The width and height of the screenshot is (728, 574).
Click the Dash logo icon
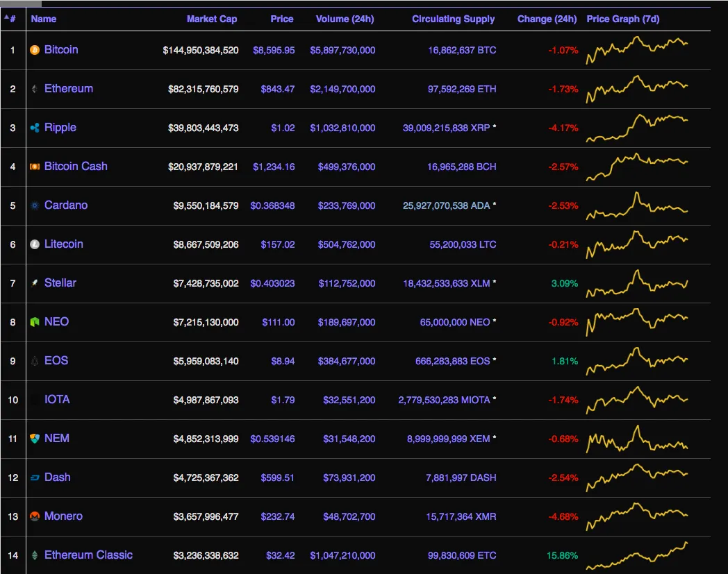[x=35, y=478]
